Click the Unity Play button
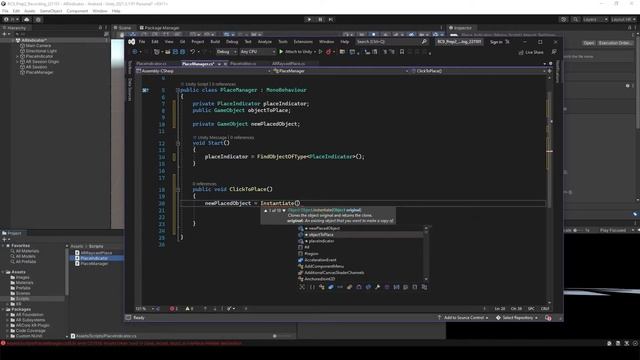The width and height of the screenshot is (640, 360). (309, 19)
